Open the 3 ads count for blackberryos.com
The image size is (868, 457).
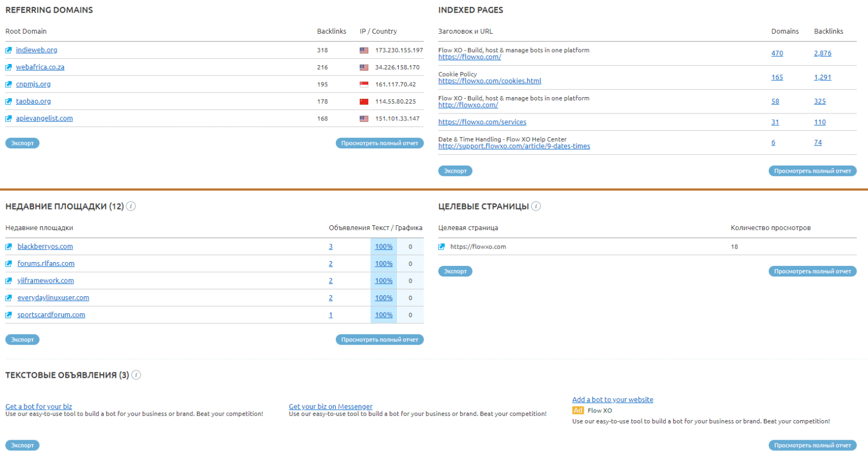tap(331, 247)
